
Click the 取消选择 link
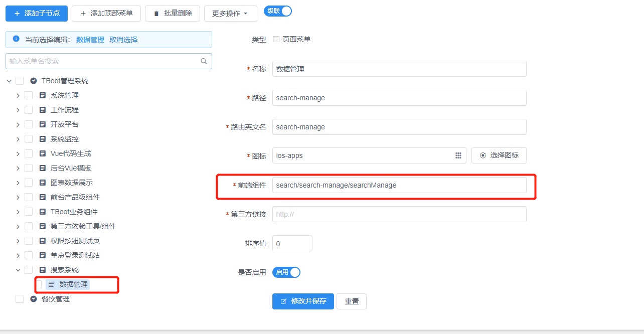[123, 40]
